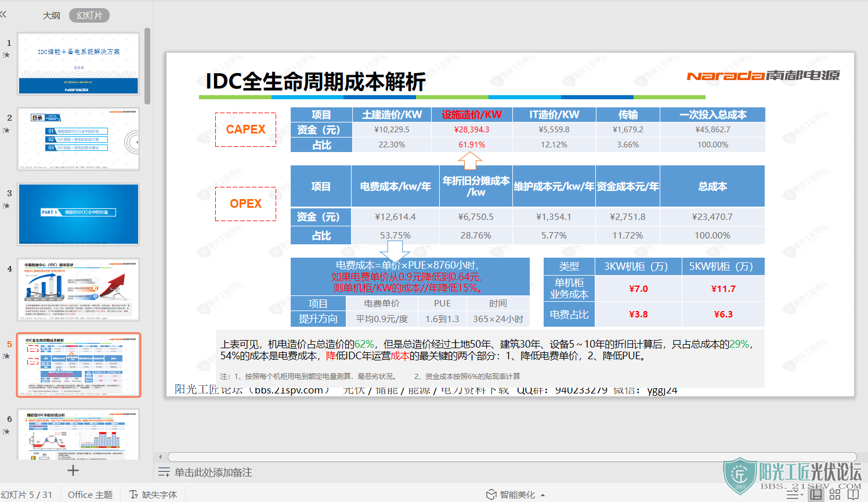Open slide 2 目录 thumbnail
The height and width of the screenshot is (502, 868).
click(x=78, y=139)
